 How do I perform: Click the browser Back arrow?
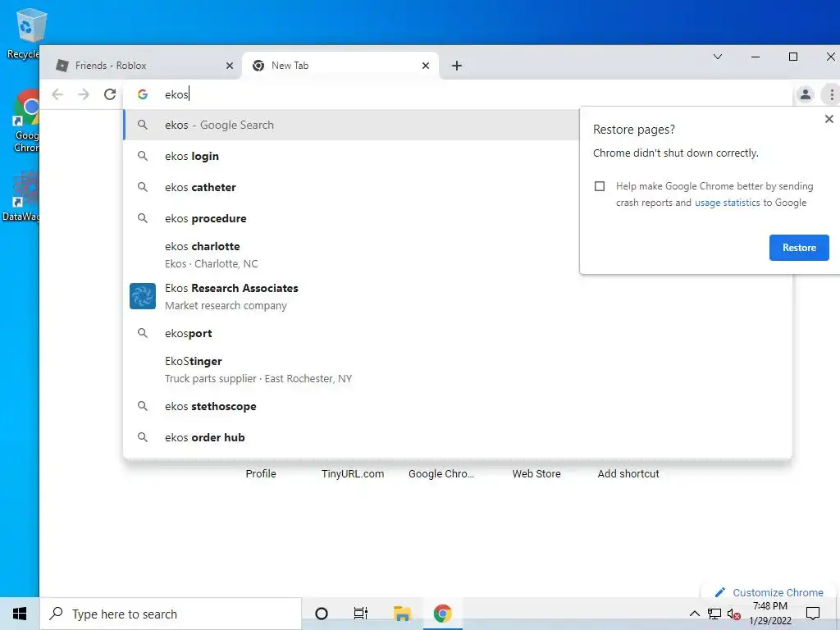57,95
